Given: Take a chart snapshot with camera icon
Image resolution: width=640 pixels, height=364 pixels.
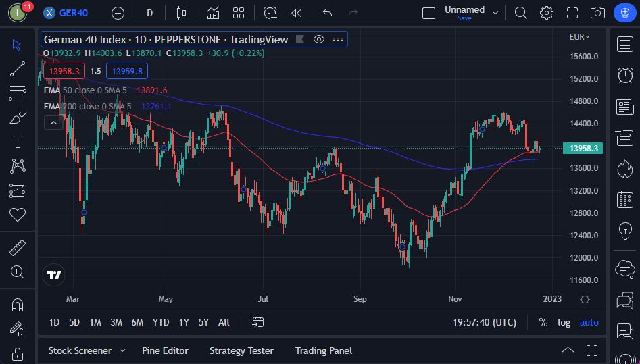Looking at the screenshot, I should click(597, 13).
